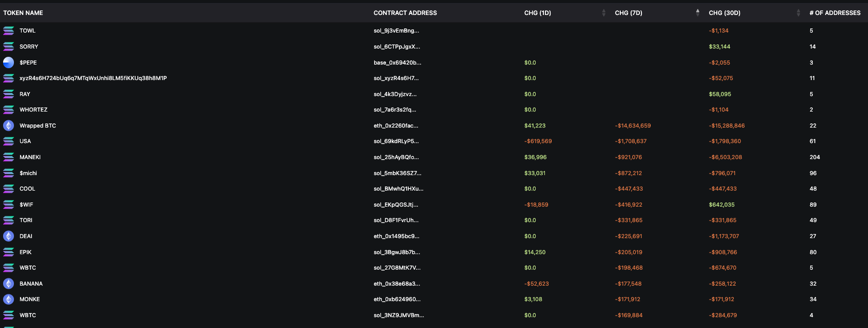
Task: Click contract address sol_EKpQGSJtj...
Action: pos(396,205)
